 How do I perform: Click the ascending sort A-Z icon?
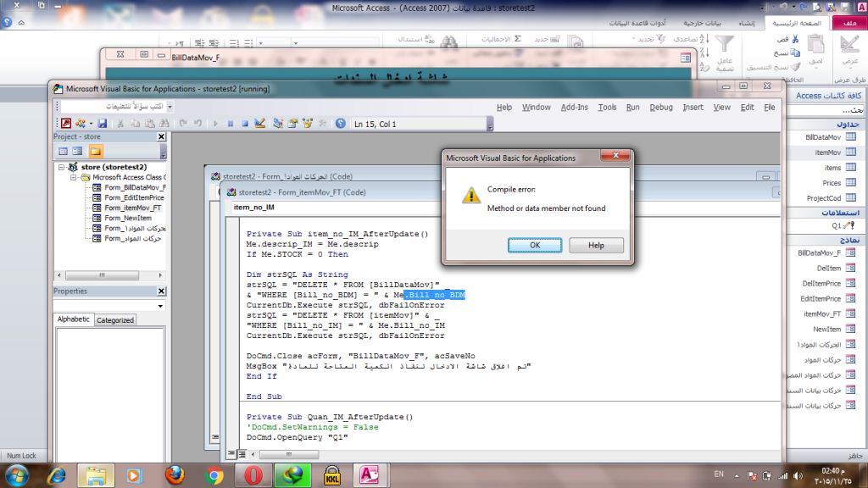(704, 39)
